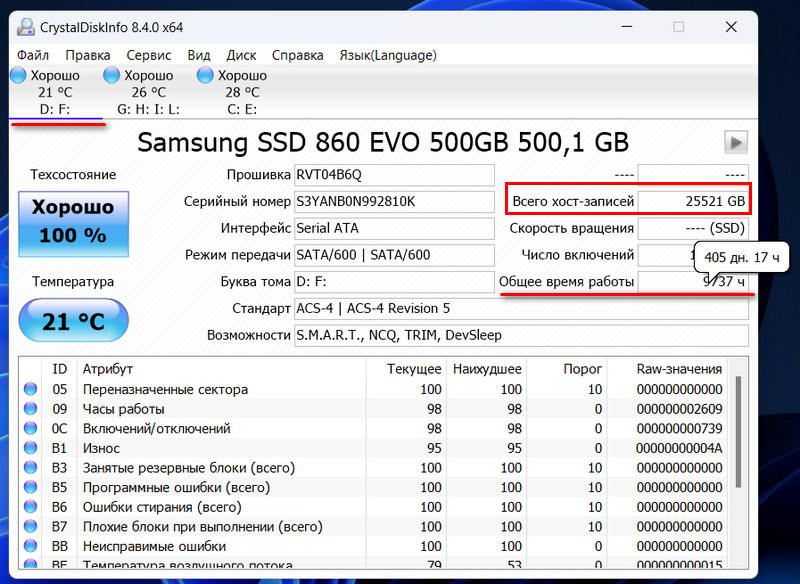Select disk C: E: status orb

click(x=205, y=75)
